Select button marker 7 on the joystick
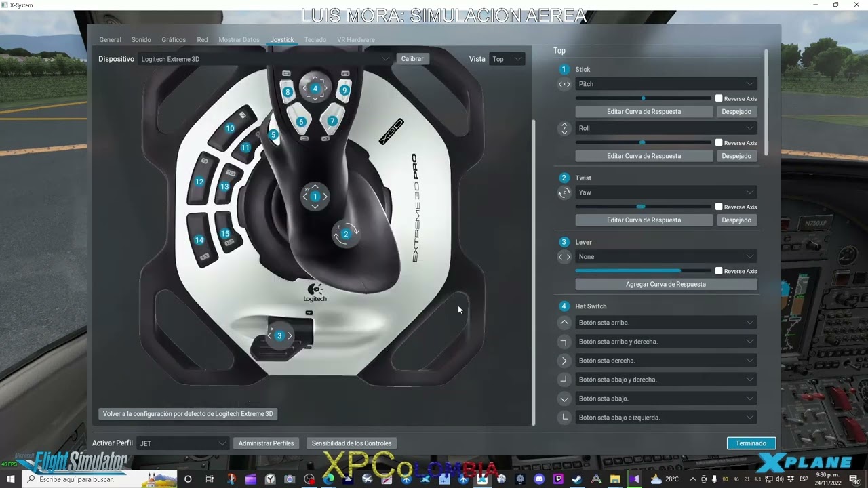The height and width of the screenshot is (488, 868). [332, 121]
